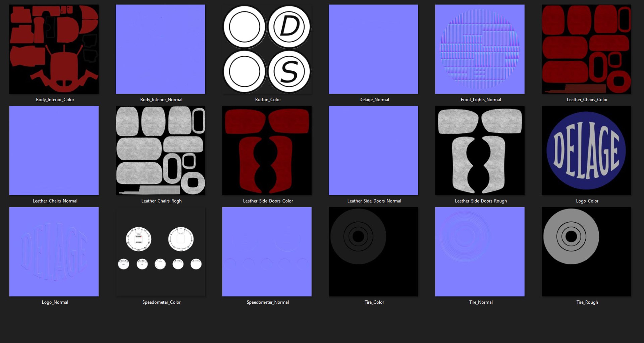Click the Logo_Color file name label
644x343 pixels.
coord(587,201)
